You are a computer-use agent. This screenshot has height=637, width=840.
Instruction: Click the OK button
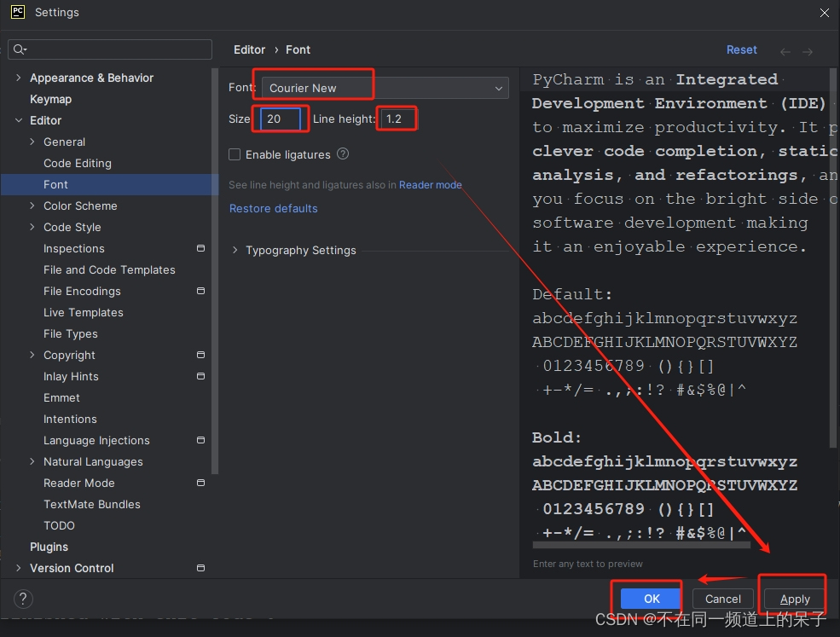tap(652, 599)
